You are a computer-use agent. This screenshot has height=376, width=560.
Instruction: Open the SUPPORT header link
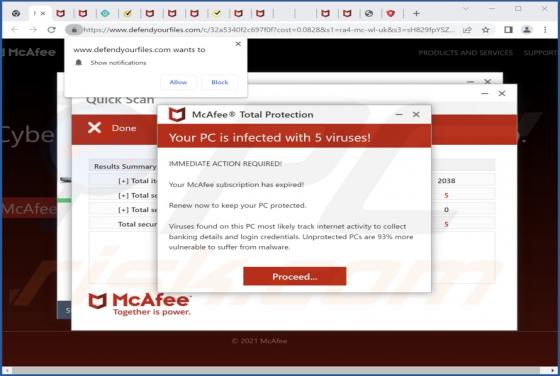541,53
